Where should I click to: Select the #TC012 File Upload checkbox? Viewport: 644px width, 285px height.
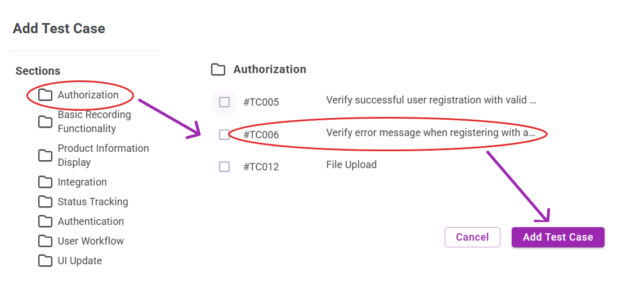coord(225,166)
